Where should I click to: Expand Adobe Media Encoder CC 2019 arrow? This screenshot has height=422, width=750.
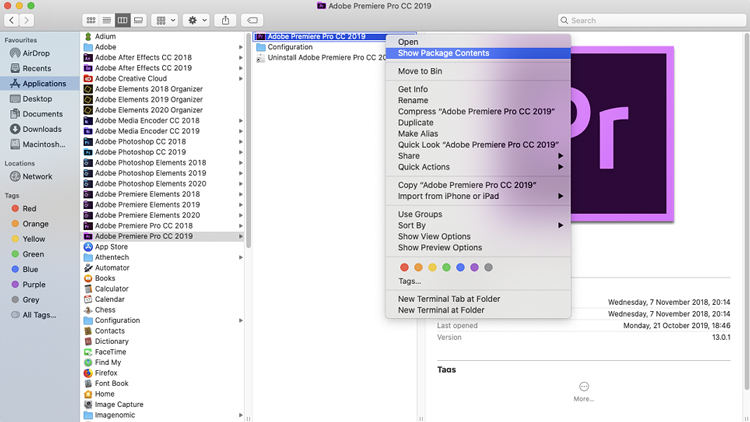point(241,131)
